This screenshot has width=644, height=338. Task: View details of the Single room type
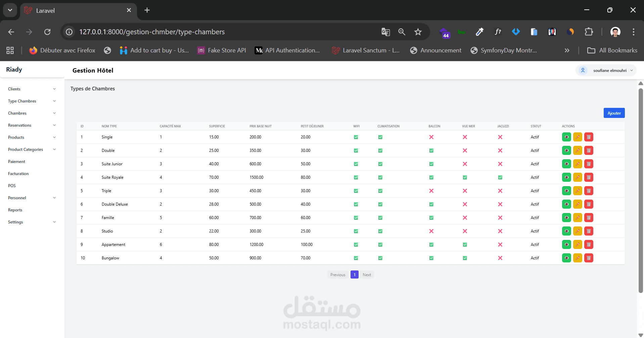[566, 137]
